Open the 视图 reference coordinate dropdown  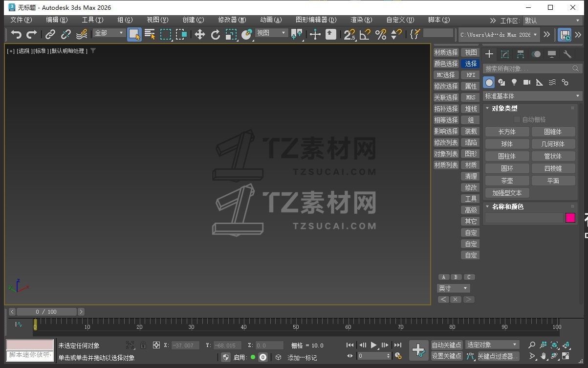coord(271,33)
